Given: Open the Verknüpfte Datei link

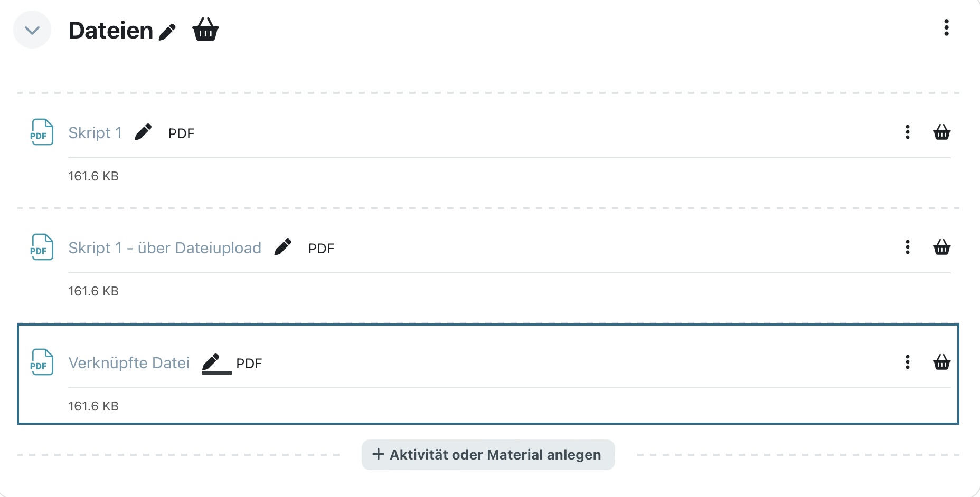Looking at the screenshot, I should coord(129,363).
